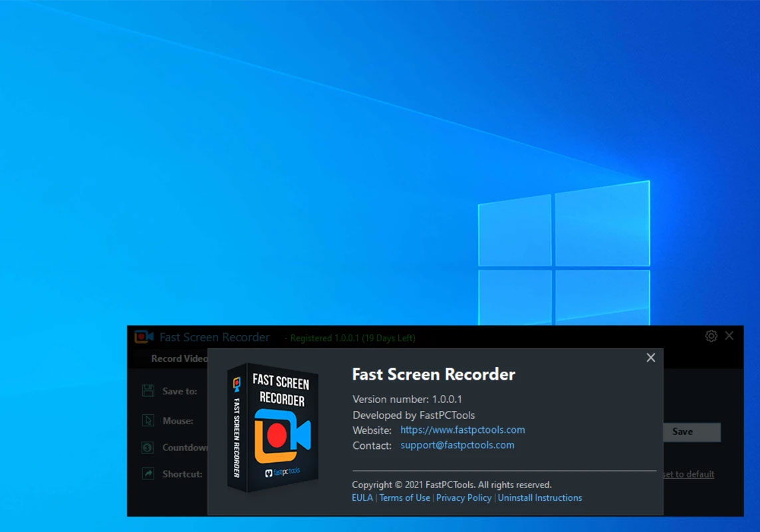The image size is (760, 532).
Task: Click the 'Fast Screen Recorder' dialog heading
Action: click(x=434, y=374)
